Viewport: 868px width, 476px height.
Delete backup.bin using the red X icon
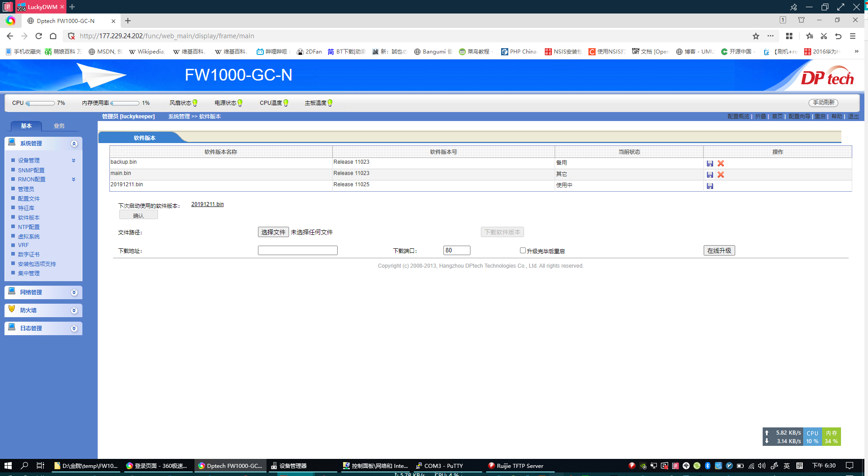coord(721,163)
